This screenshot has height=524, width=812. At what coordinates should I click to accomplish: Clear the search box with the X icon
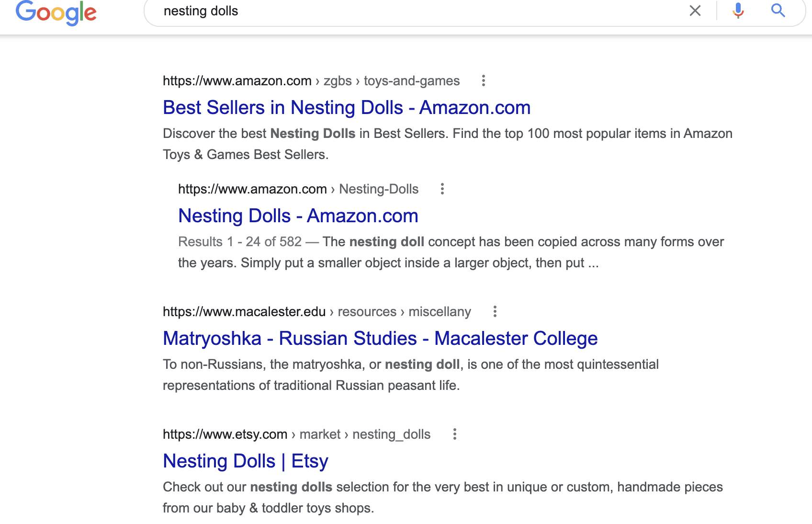(695, 11)
